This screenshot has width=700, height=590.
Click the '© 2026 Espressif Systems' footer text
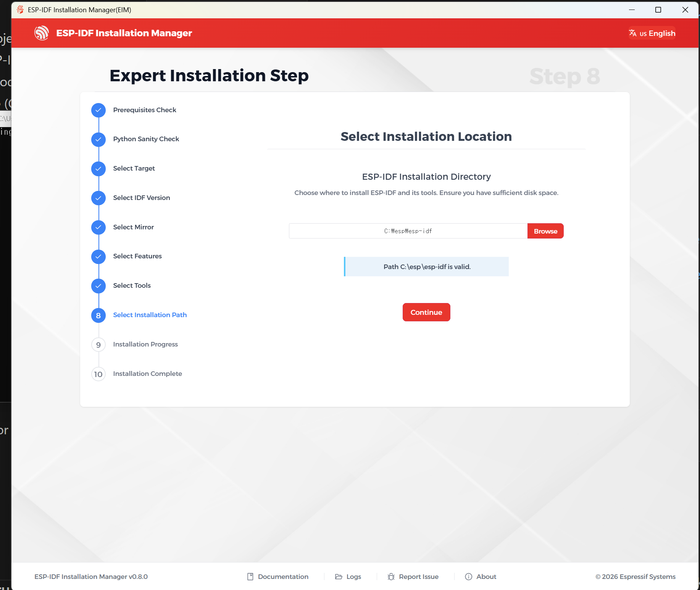pos(635,577)
